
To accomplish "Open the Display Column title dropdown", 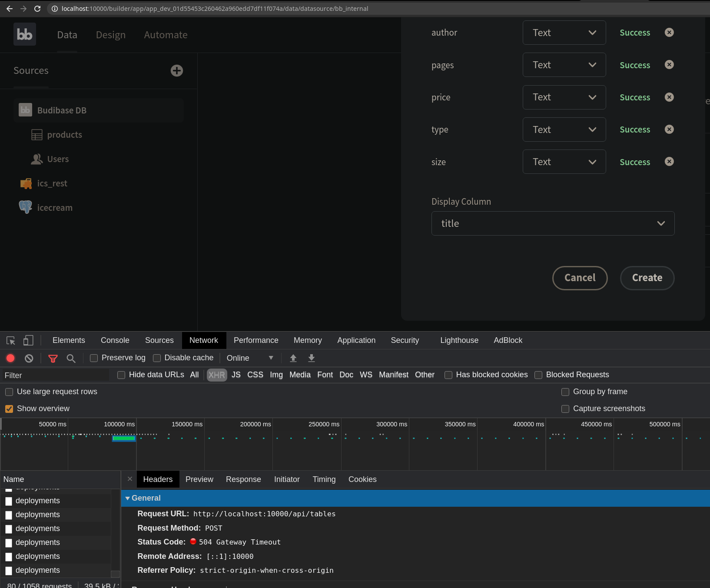I will [553, 223].
